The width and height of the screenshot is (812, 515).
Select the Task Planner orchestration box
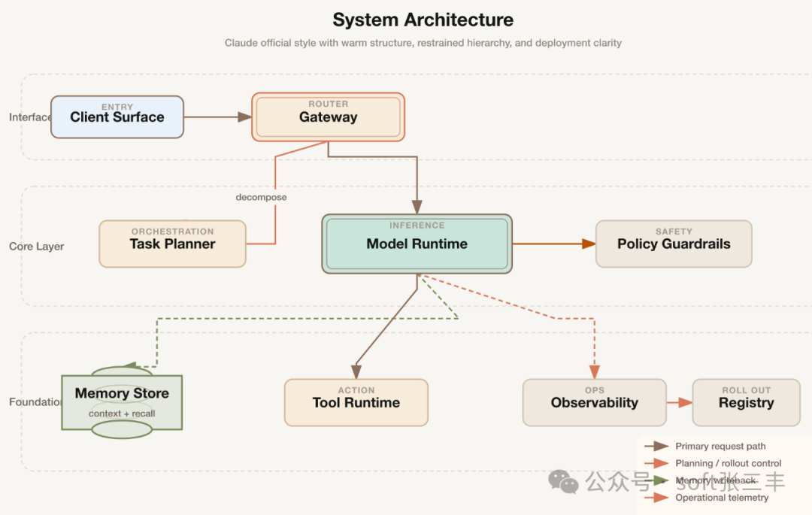pyautogui.click(x=172, y=244)
